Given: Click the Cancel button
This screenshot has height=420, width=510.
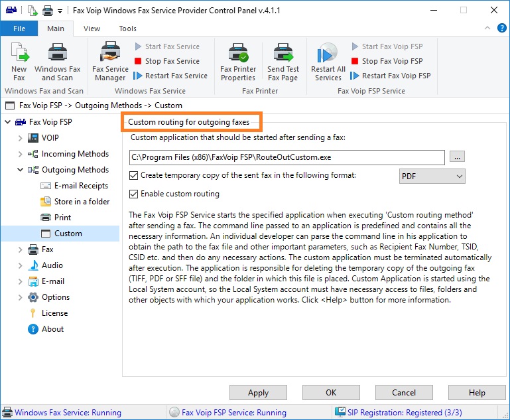Looking at the screenshot, I should 404,393.
